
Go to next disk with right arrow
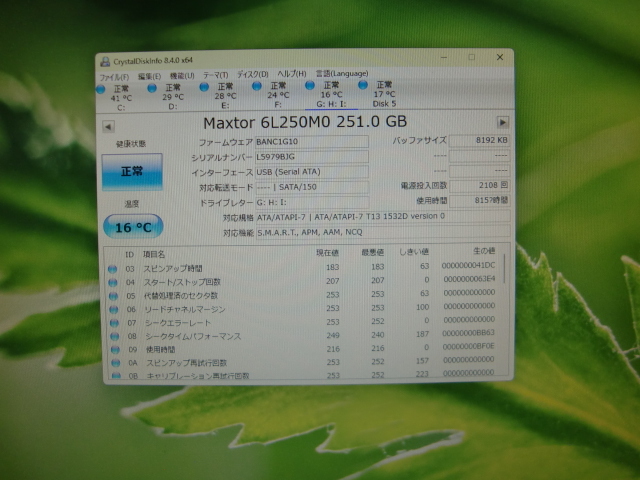[502, 122]
